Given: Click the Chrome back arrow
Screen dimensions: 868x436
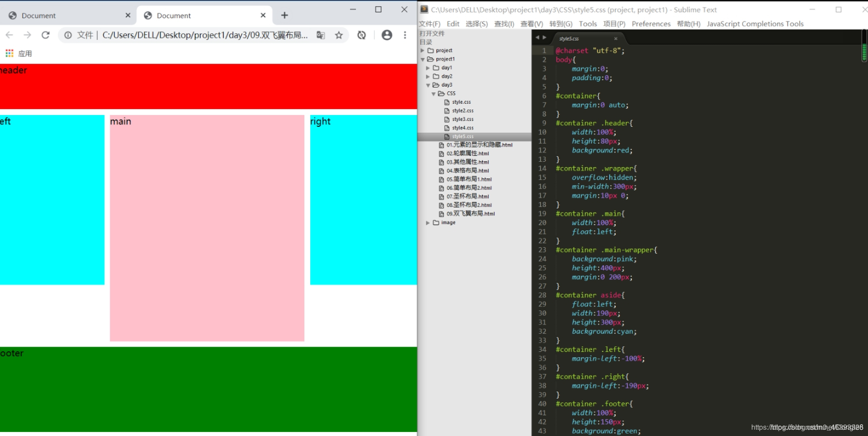Looking at the screenshot, I should [9, 35].
